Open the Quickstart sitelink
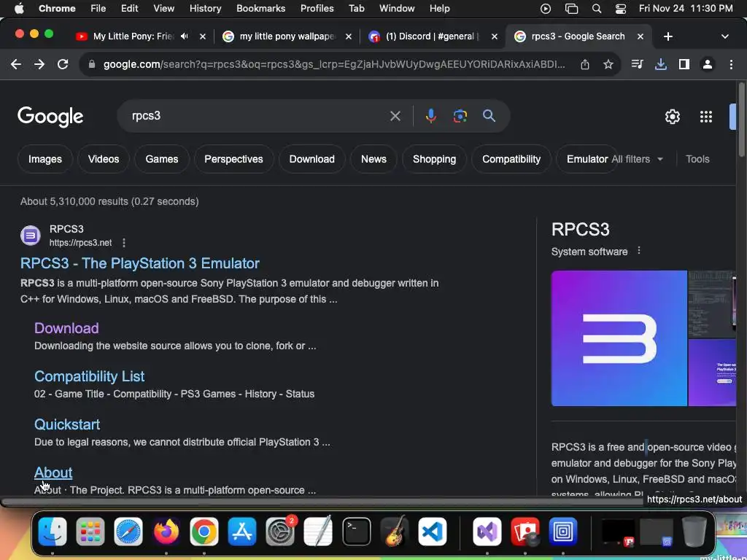The image size is (747, 560). click(x=66, y=424)
